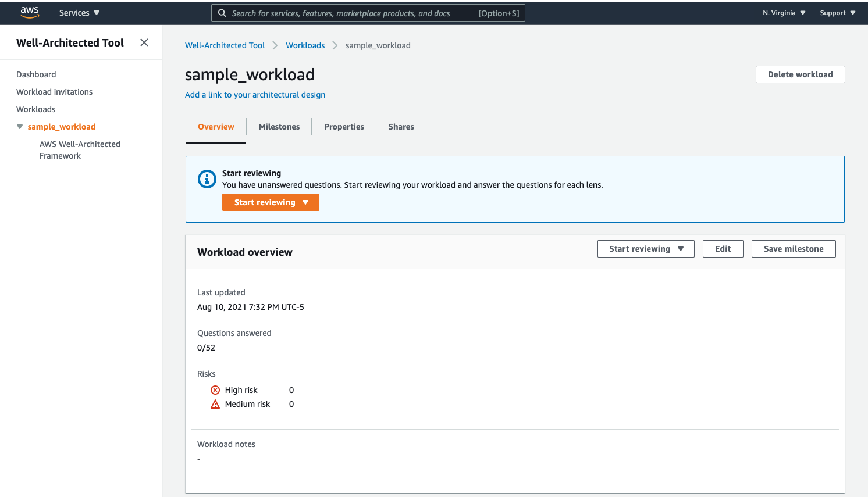Open Dashboard in the sidebar
This screenshot has width=868, height=497.
coord(36,74)
